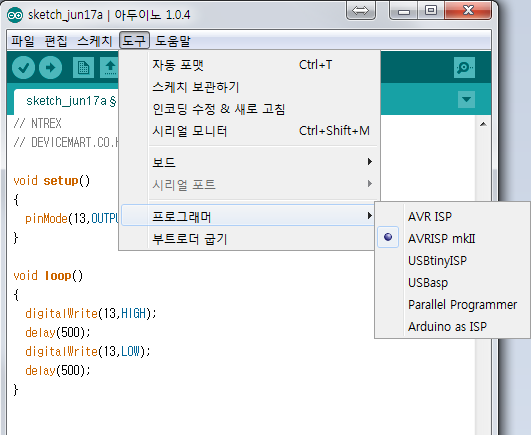Select USBasp programmer

coord(453,282)
